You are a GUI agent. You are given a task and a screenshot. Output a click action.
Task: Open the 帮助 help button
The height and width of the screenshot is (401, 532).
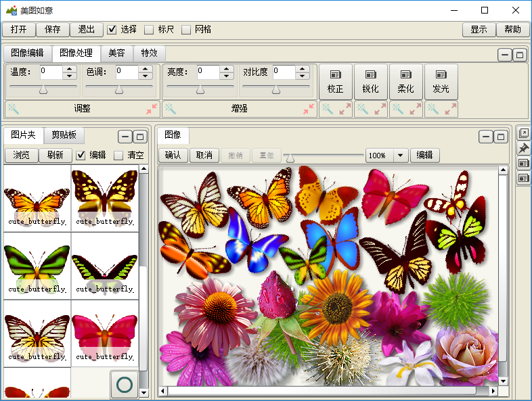tap(512, 30)
